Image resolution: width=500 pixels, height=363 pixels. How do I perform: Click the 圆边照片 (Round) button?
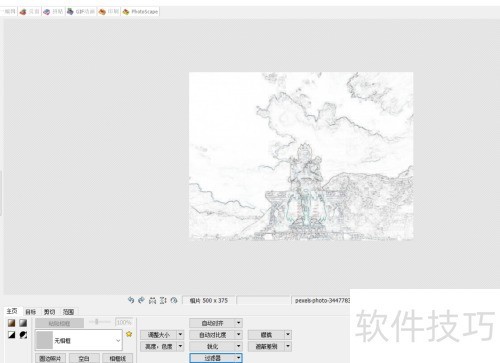click(50, 358)
